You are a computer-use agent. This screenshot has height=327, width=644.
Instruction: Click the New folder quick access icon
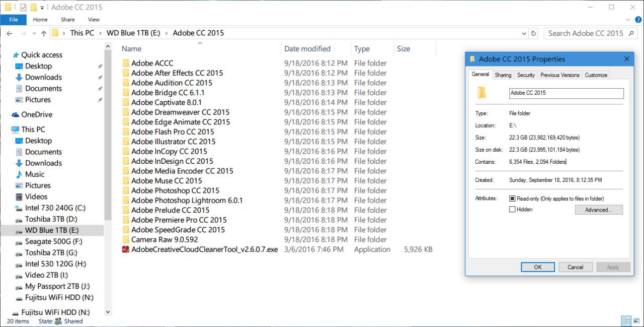tap(33, 7)
